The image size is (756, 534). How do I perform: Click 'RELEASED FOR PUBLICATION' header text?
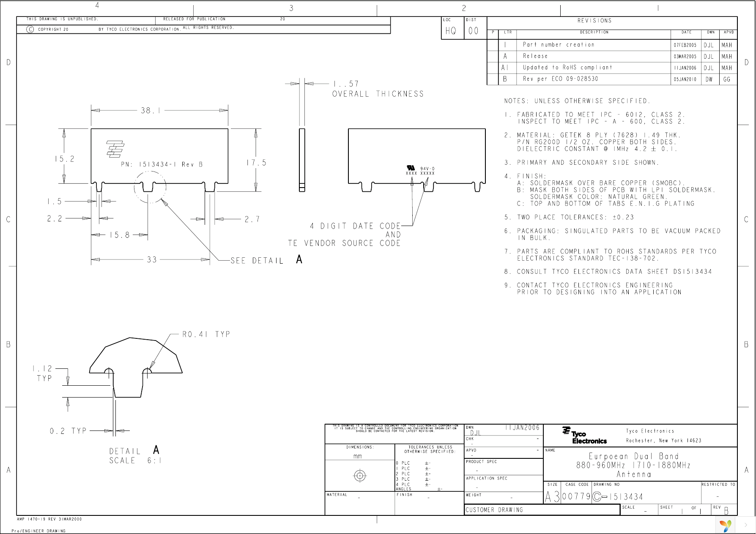pos(194,19)
